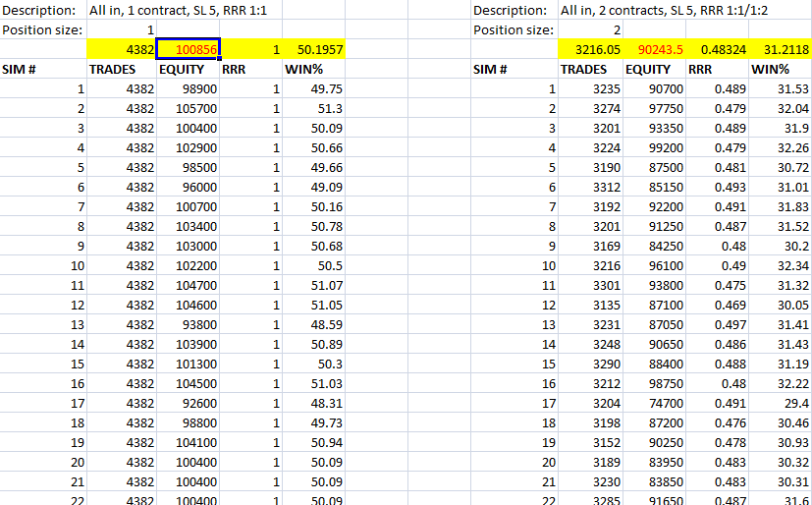The image size is (812, 505).
Task: Select right table equity cell 91250
Action: coord(655,227)
